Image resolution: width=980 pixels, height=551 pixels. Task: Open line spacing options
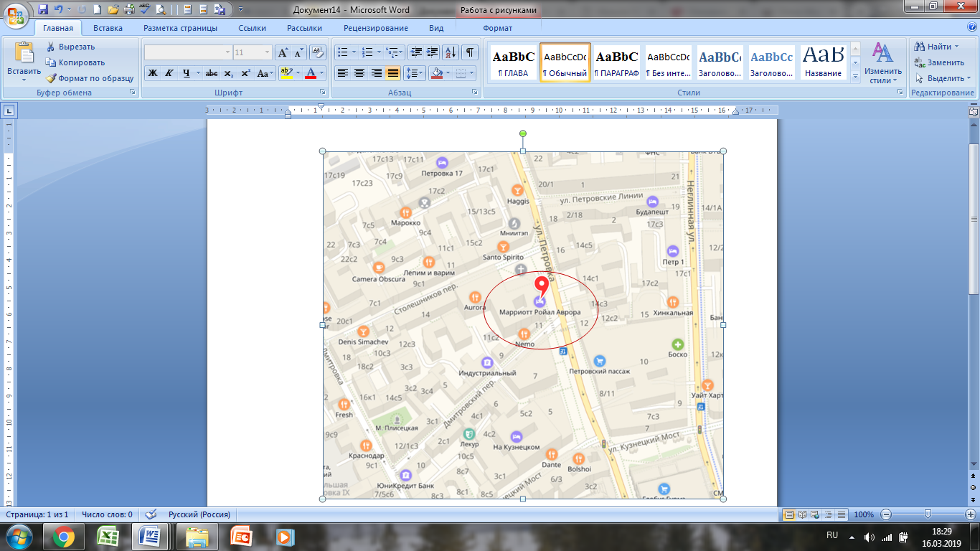click(415, 73)
